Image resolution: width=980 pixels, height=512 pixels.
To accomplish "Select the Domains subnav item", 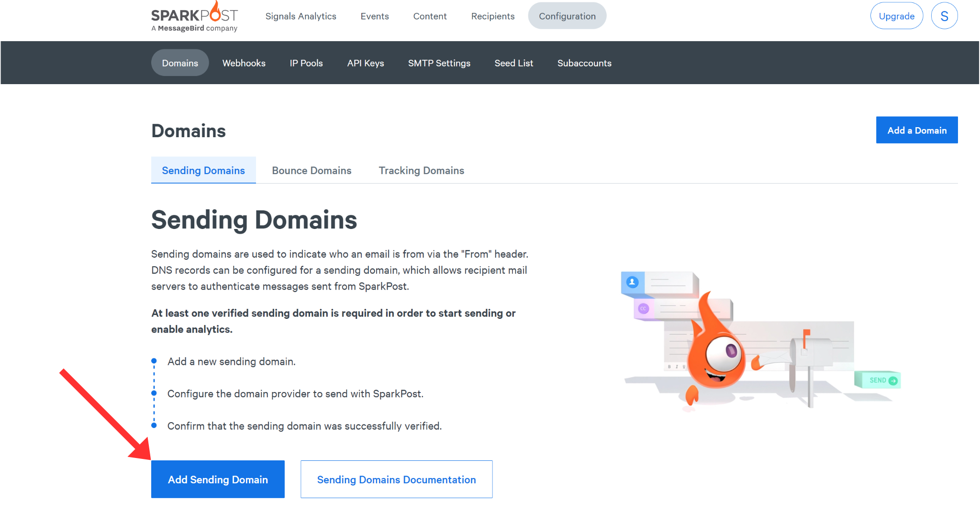I will pyautogui.click(x=180, y=63).
